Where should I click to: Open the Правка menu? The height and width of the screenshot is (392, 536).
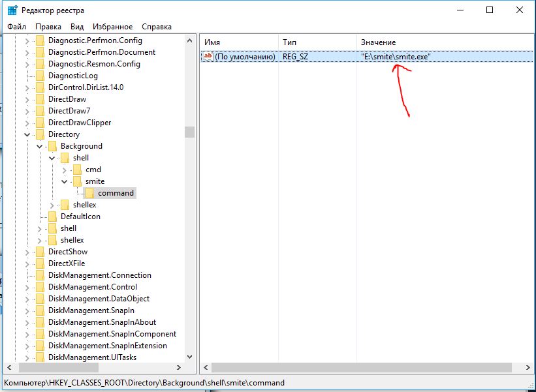coord(48,27)
